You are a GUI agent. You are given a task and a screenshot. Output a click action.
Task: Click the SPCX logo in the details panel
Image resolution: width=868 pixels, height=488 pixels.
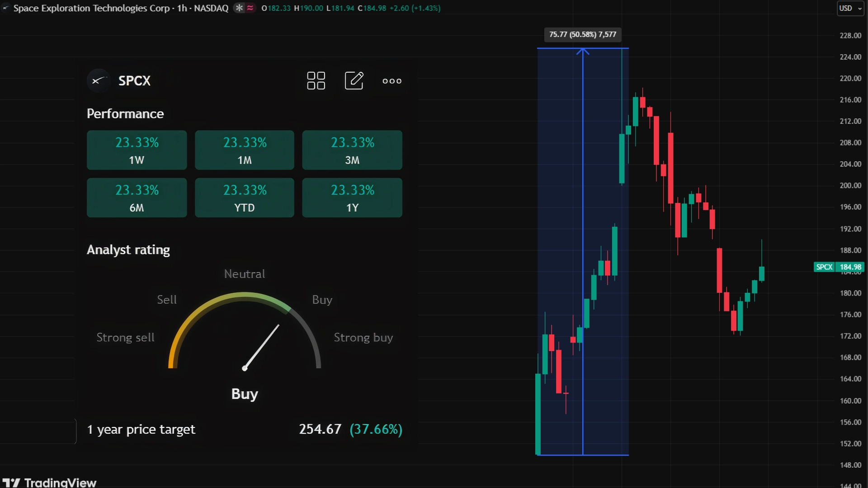pyautogui.click(x=98, y=81)
